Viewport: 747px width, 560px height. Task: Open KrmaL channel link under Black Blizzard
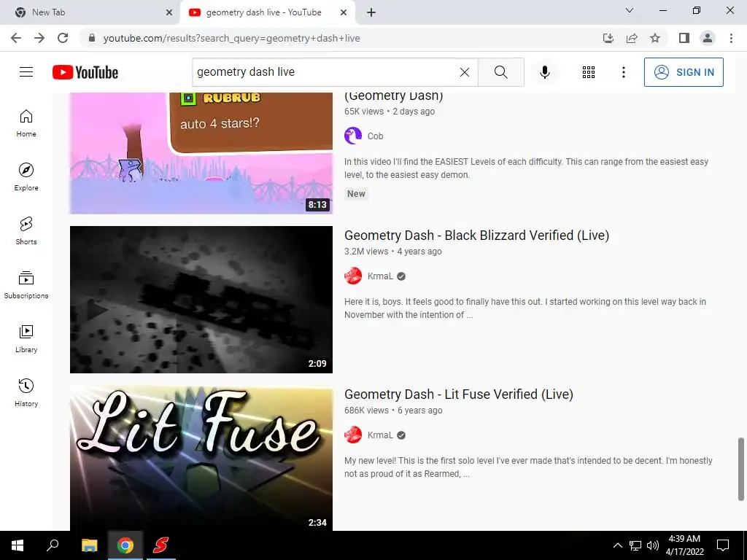(380, 276)
